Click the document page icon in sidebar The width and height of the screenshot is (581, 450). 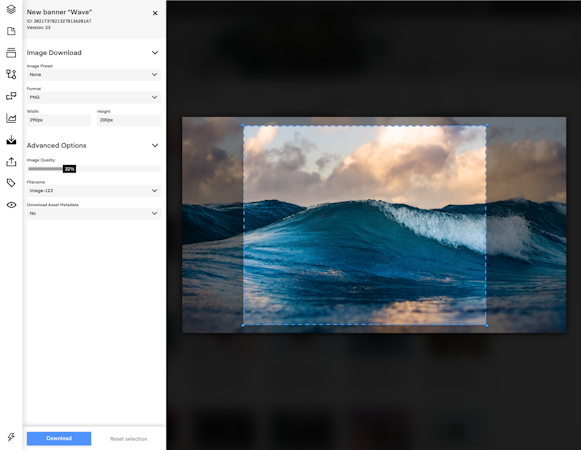click(11, 31)
